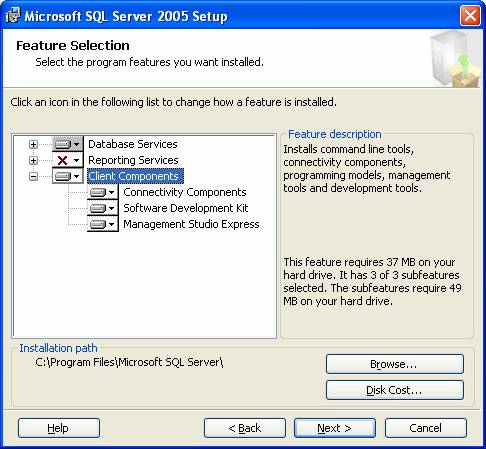
Task: Expand the Database Services tree node
Action: 33,144
